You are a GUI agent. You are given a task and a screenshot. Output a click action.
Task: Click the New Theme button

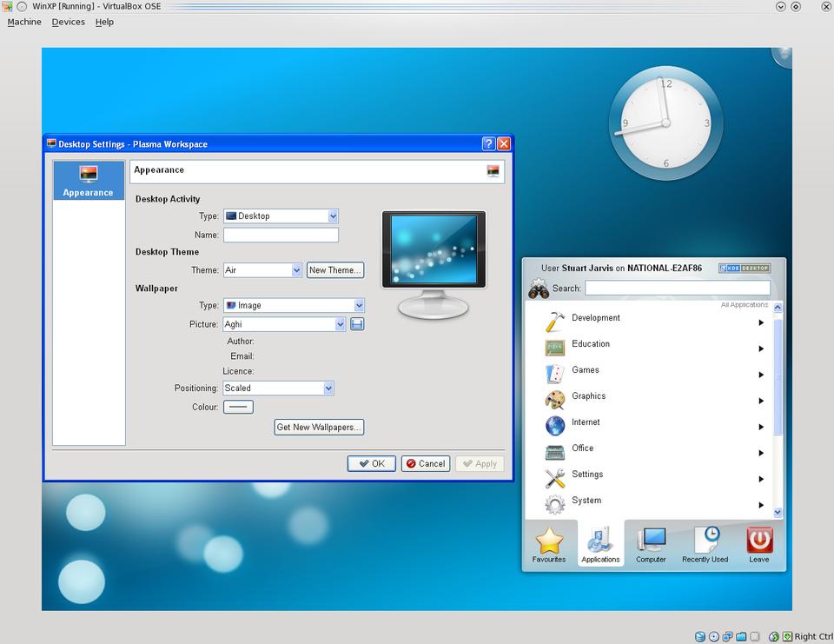click(334, 270)
